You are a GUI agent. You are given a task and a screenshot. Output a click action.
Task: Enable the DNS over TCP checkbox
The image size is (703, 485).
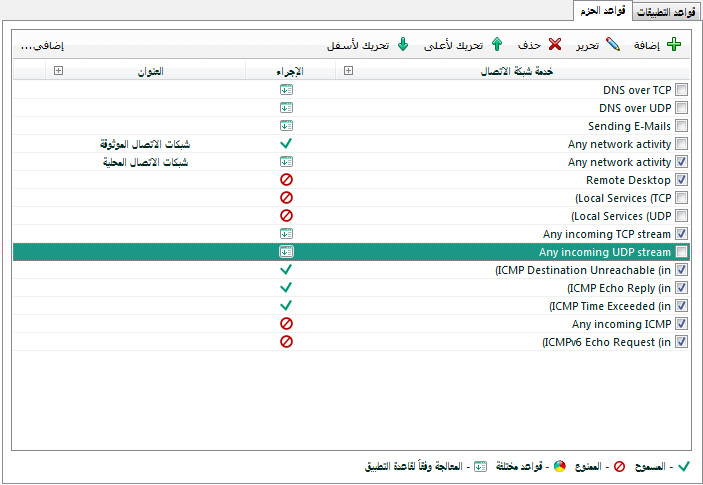pyautogui.click(x=681, y=90)
